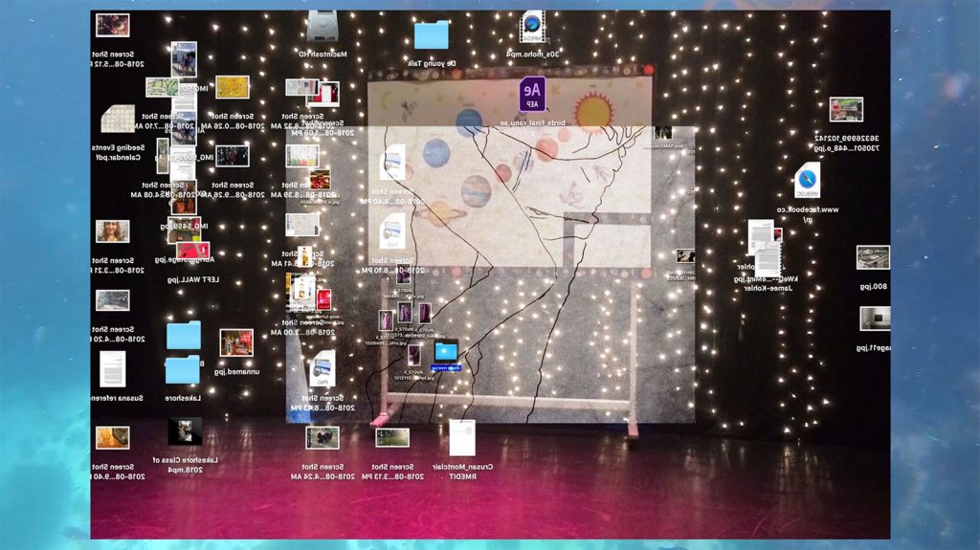Click the Screen Shot 4.24 AM thumbnail
The image size is (980, 550).
pos(322,437)
